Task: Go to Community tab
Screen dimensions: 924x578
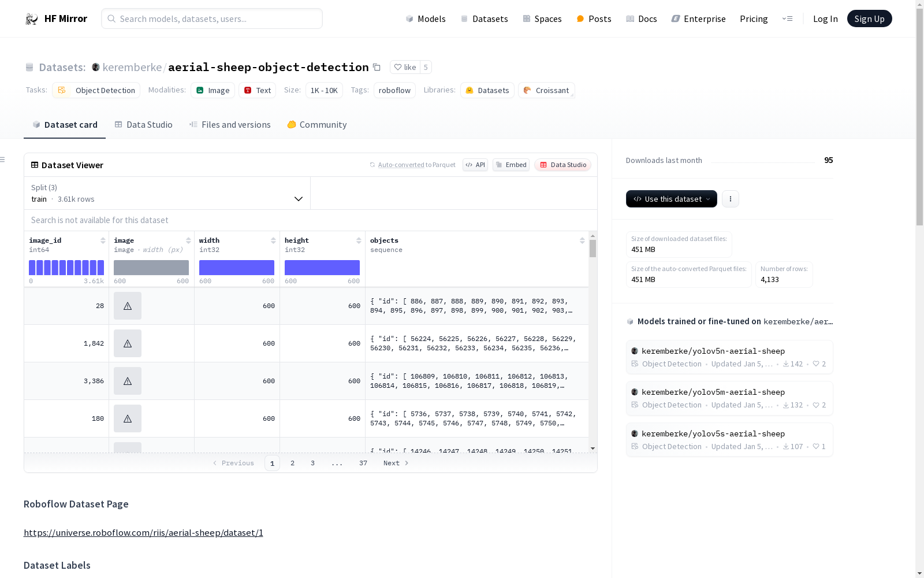Action: point(317,125)
